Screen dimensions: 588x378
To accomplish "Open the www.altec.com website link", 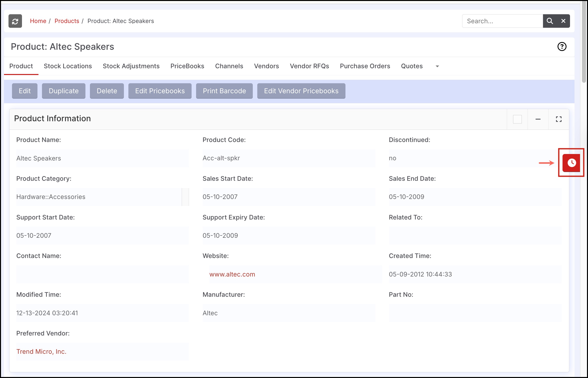I will [x=232, y=274].
